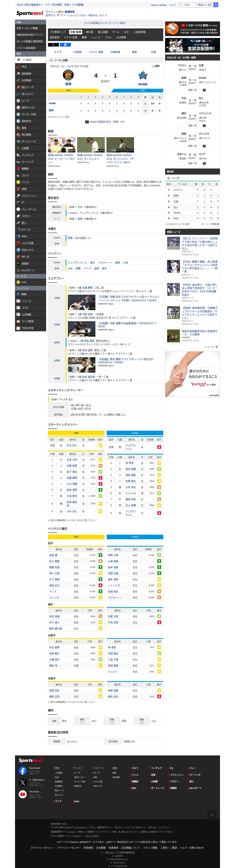Click winning pitcher 才木 link
The image size is (235, 868).
80,207
